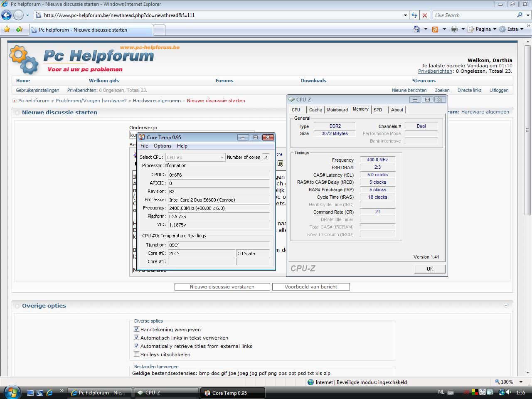The height and width of the screenshot is (399, 532).
Task: Toggle Handtekening weergeven checkbox
Action: (136, 329)
